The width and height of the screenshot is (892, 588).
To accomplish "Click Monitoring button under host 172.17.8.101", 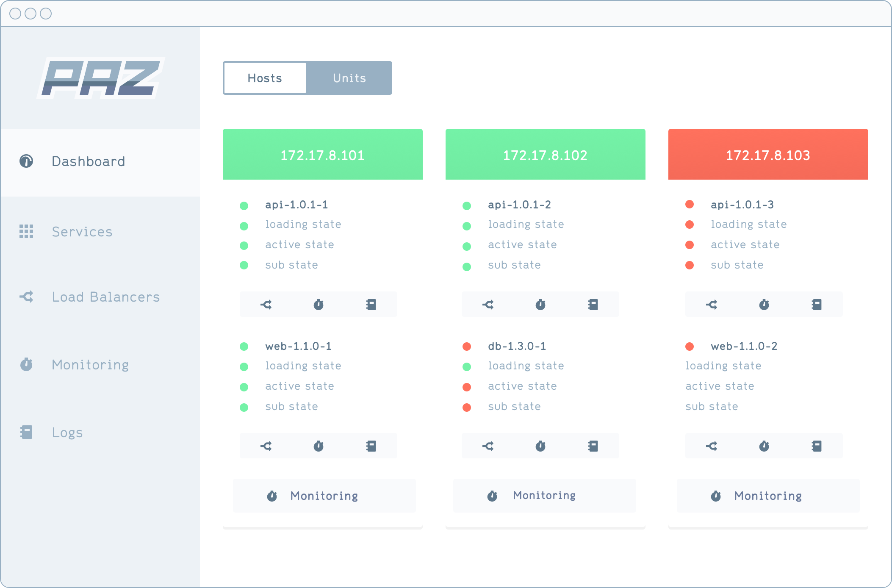I will coord(324,496).
